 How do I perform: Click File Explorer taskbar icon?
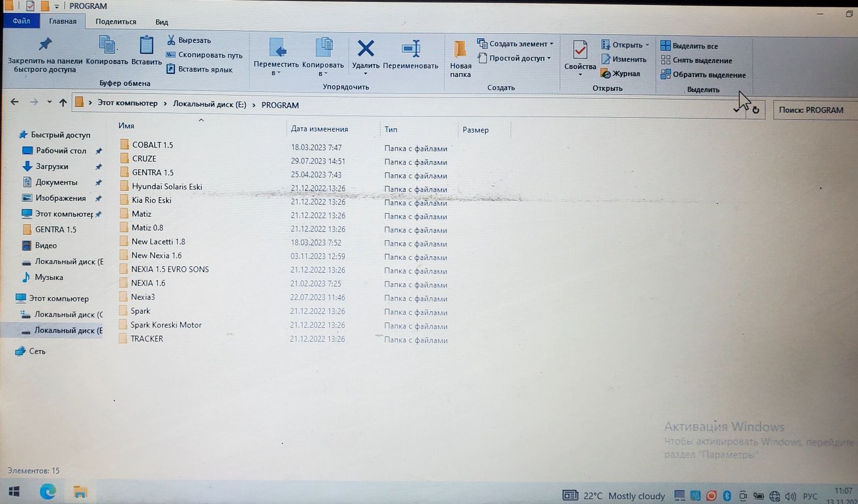[x=80, y=492]
